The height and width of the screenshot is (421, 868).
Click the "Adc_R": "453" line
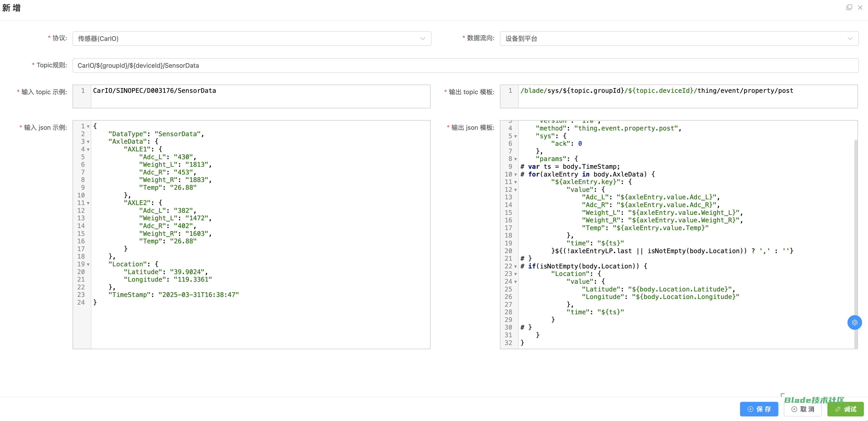click(x=168, y=172)
